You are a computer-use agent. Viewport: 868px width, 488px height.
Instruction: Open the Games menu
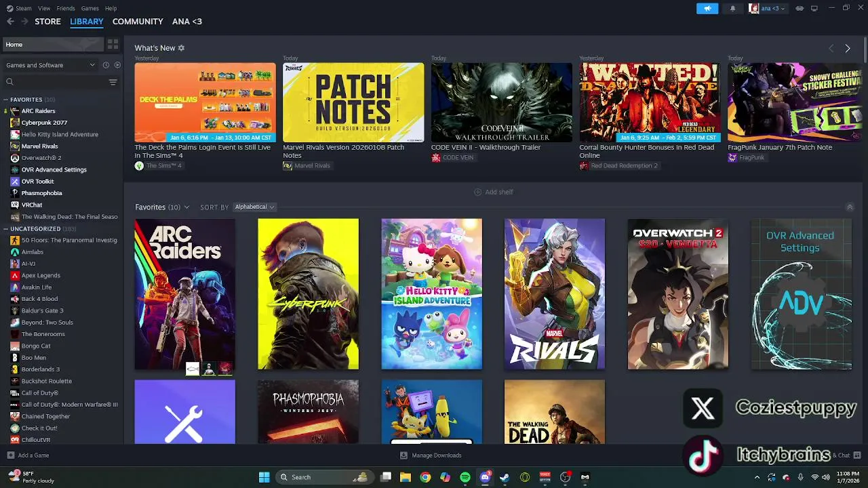pyautogui.click(x=90, y=8)
